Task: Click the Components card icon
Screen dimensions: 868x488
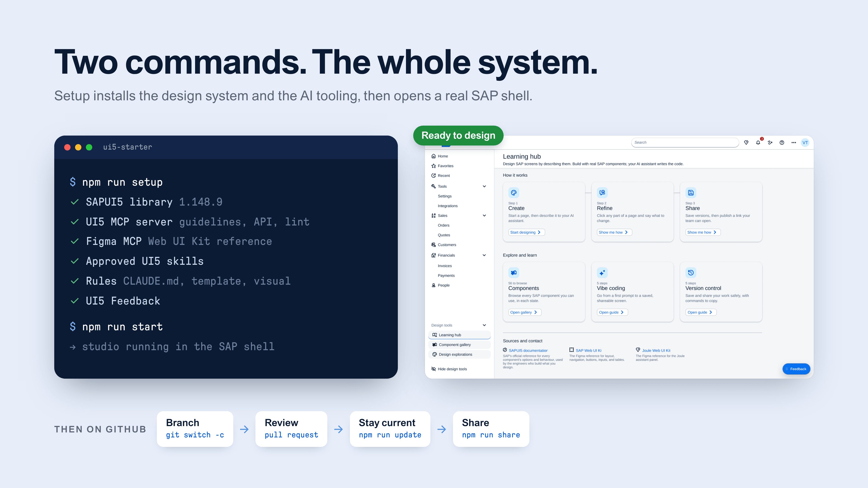Action: coord(514,272)
